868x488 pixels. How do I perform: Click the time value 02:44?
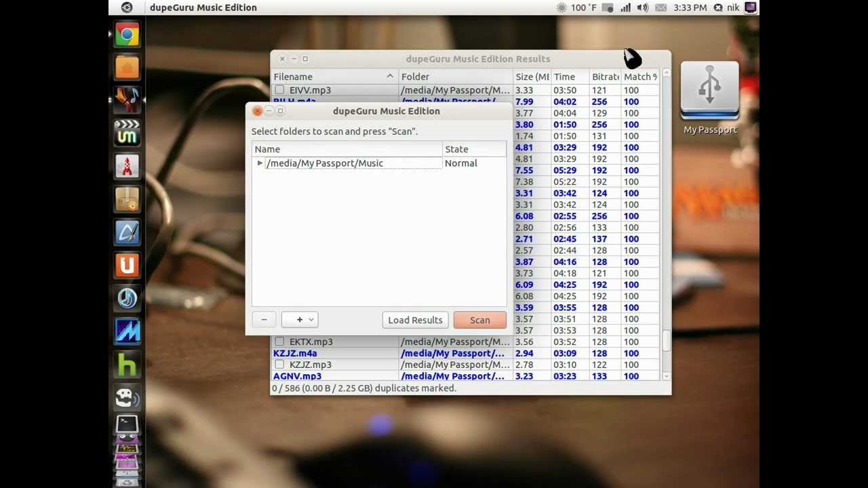coord(564,251)
